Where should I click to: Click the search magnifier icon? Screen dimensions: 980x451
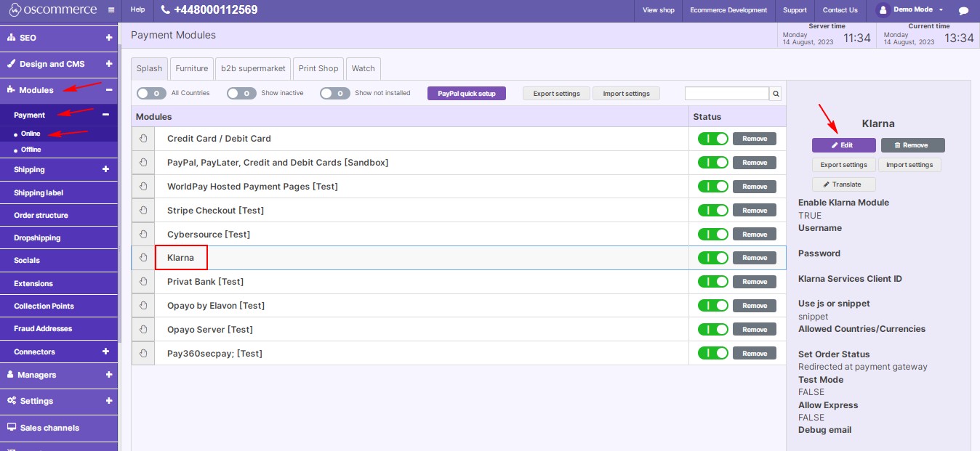(776, 94)
